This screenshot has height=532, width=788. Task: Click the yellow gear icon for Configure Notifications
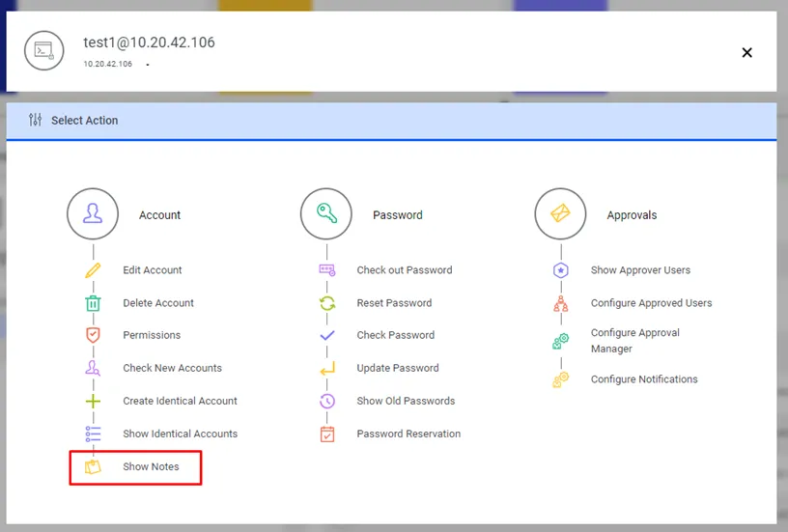click(561, 379)
